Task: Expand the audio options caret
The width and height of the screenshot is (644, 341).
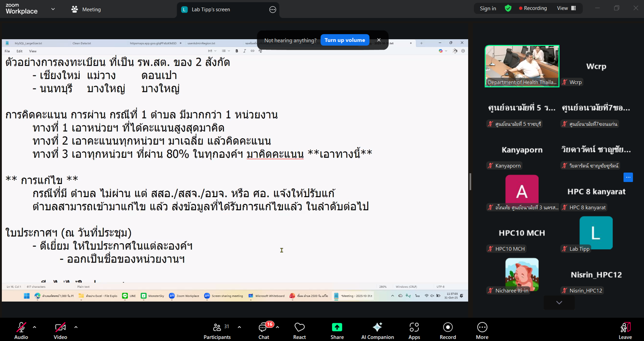Action: click(34, 327)
